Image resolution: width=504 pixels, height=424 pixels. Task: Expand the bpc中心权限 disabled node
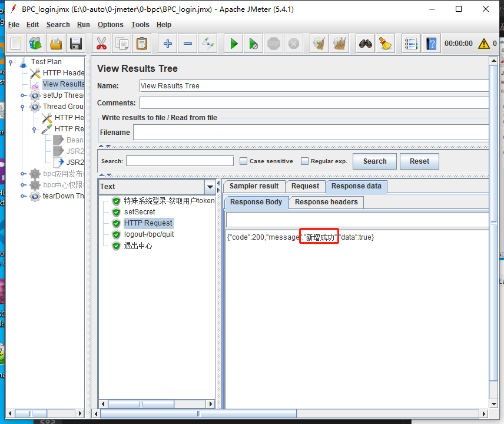[x=23, y=185]
